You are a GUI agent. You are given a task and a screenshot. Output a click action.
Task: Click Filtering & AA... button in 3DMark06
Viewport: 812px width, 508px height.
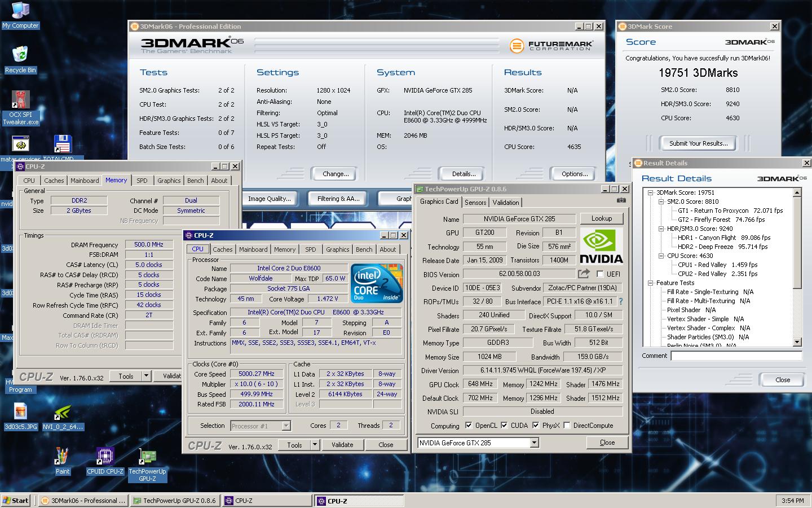(x=338, y=199)
